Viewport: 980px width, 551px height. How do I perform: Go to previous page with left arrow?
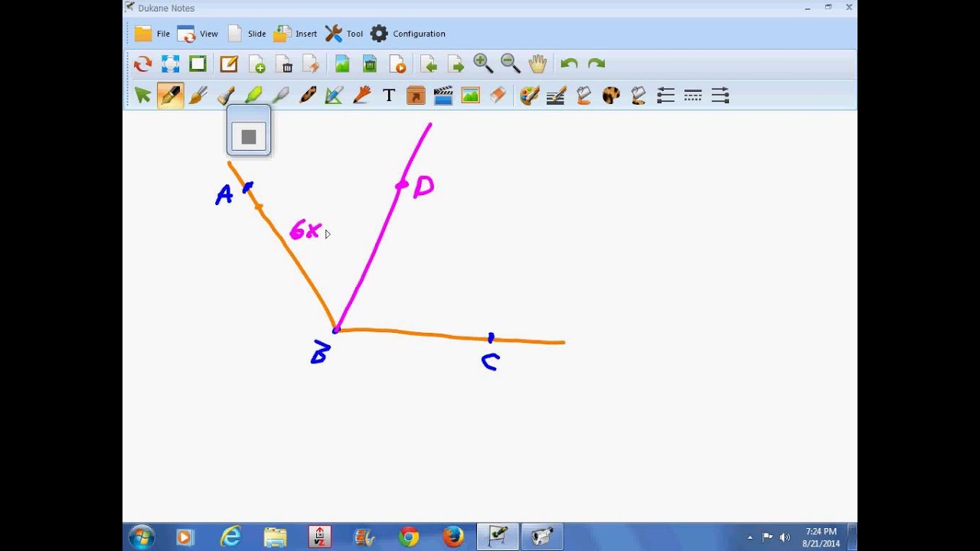click(x=429, y=64)
